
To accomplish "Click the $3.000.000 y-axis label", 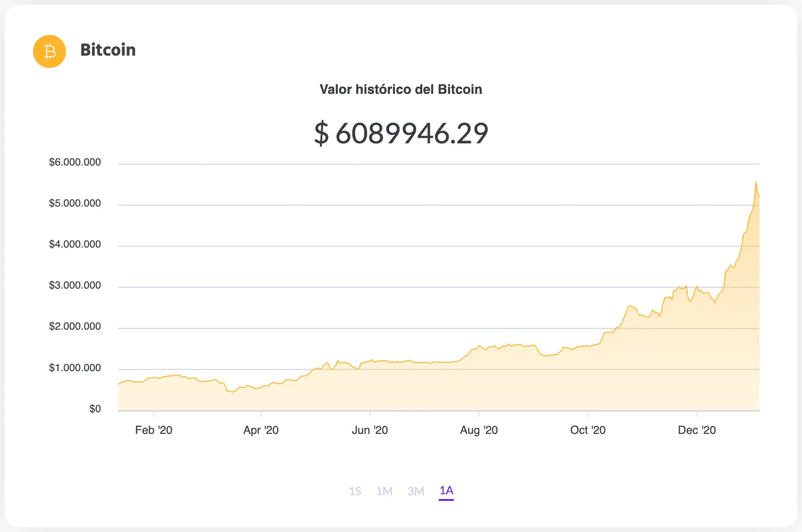I will (x=75, y=285).
